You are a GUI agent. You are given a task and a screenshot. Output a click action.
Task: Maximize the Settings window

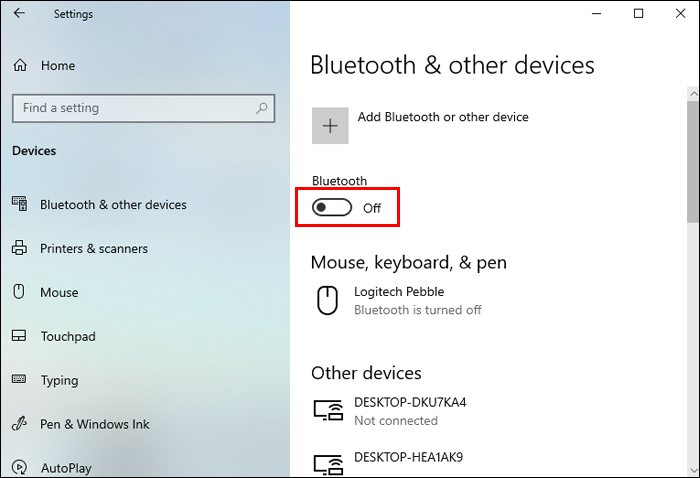(639, 14)
